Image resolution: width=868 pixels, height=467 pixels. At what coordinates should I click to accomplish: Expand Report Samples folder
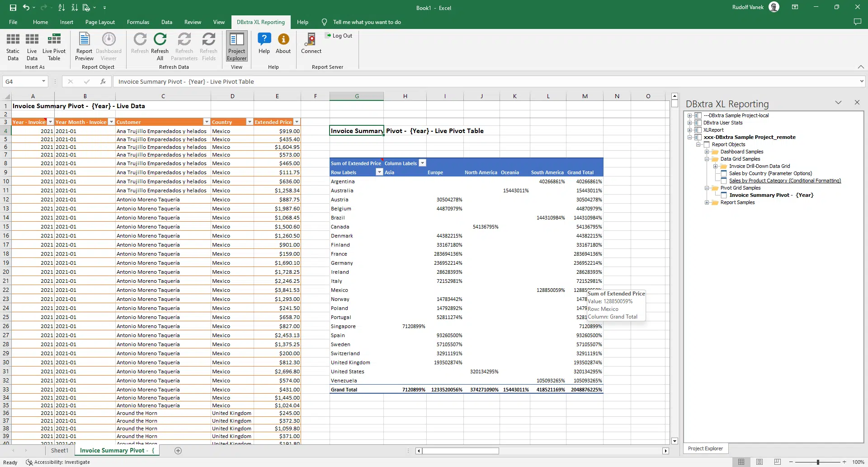(x=707, y=202)
